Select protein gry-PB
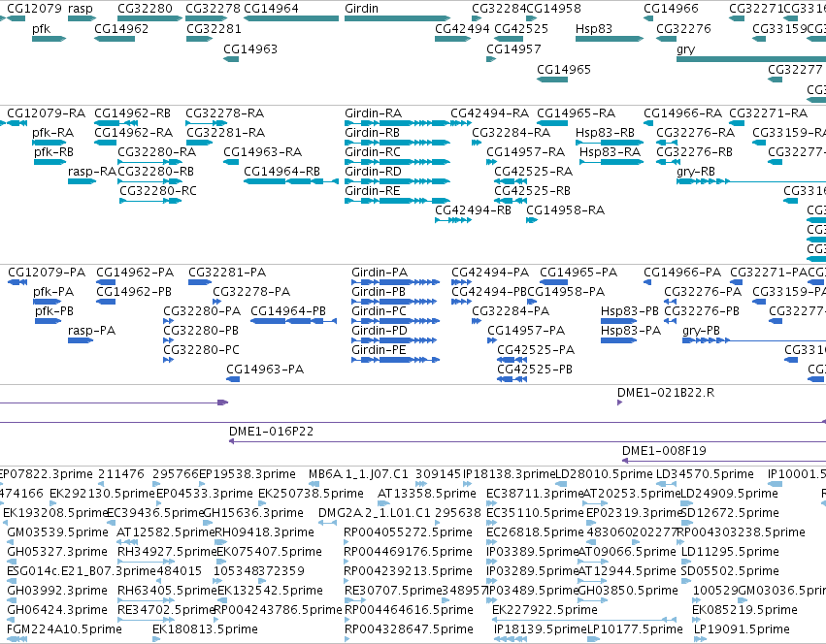This screenshot has width=826, height=644. click(x=701, y=331)
